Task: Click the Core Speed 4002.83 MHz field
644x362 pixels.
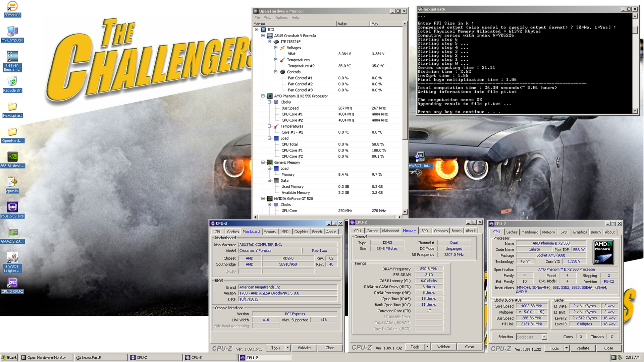Action: click(x=532, y=306)
